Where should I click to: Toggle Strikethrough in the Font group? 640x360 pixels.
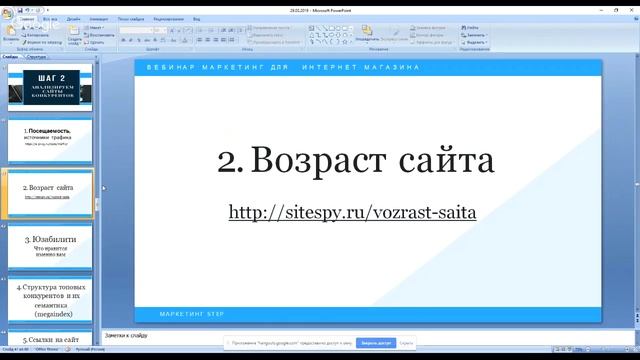(147, 40)
